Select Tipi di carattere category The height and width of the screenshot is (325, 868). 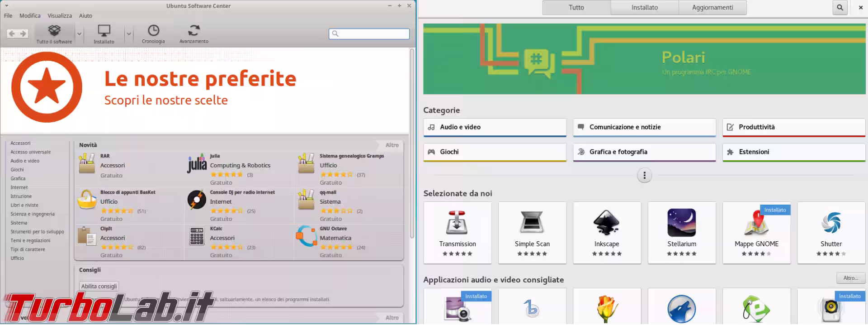coord(28,249)
